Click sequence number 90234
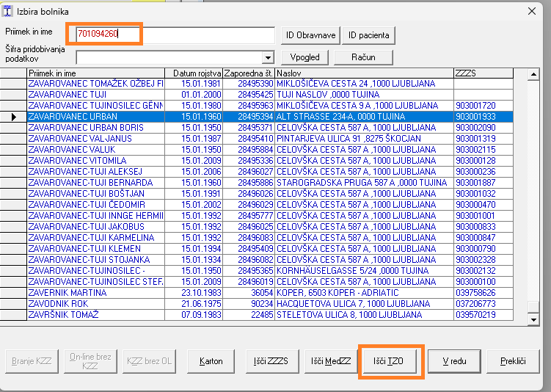Viewport: 551px width, 392px height. pyautogui.click(x=262, y=304)
